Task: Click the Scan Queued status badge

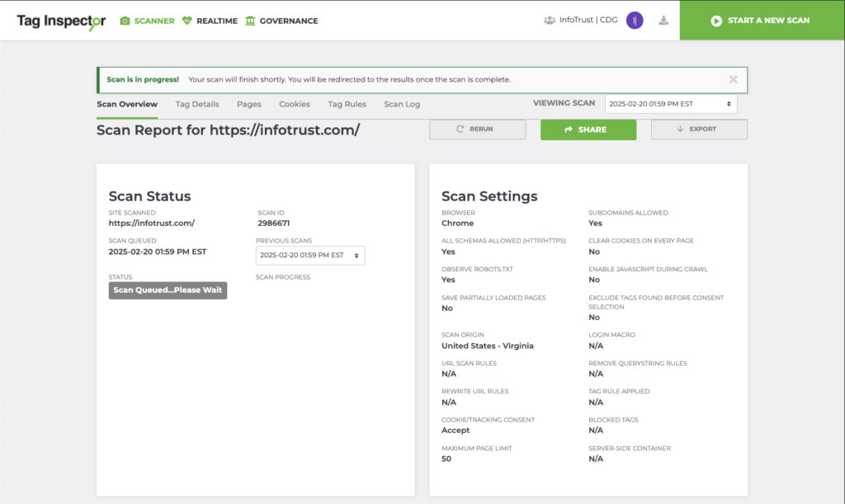Action: (168, 290)
